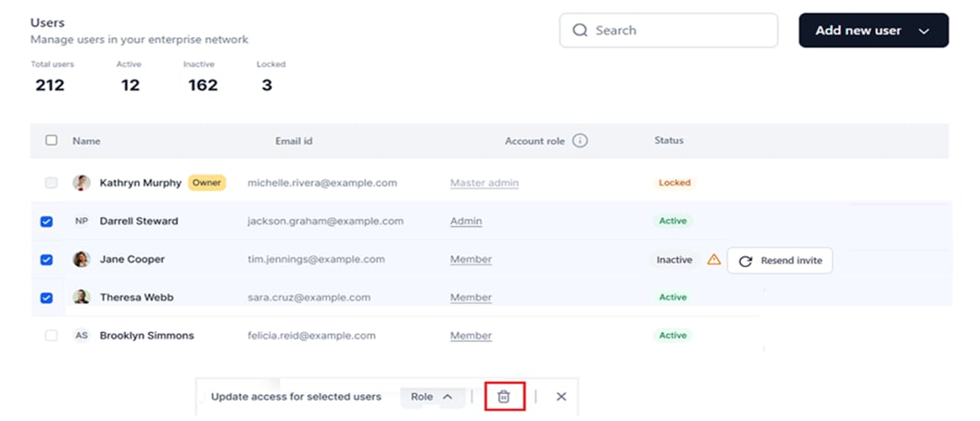The image size is (980, 421).
Task: Click the NP initials avatar for Darrell Steward
Action: coord(82,221)
